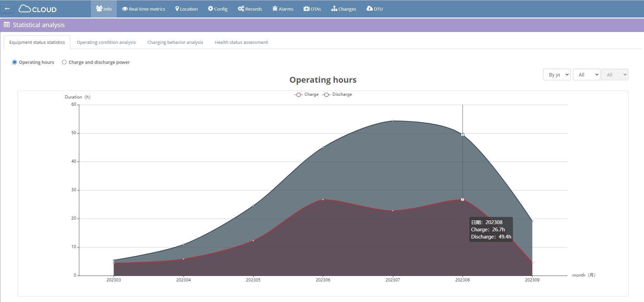Open the first All dropdown
Viewport: 644px width, 302px height.
point(586,74)
